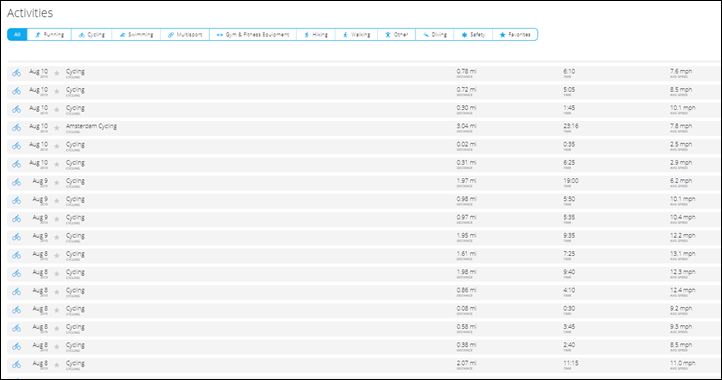
Task: Click the bike icon beside Amsterdam Cycling
Action: (x=17, y=128)
